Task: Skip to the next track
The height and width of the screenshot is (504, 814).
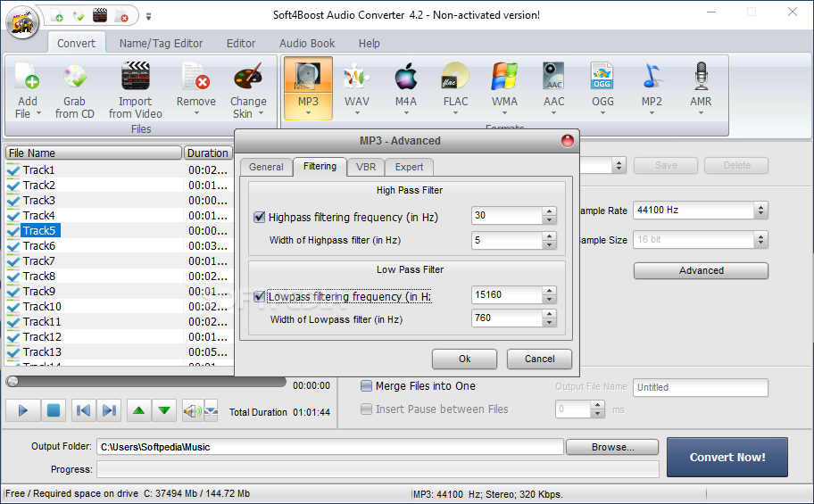Action: pos(109,410)
